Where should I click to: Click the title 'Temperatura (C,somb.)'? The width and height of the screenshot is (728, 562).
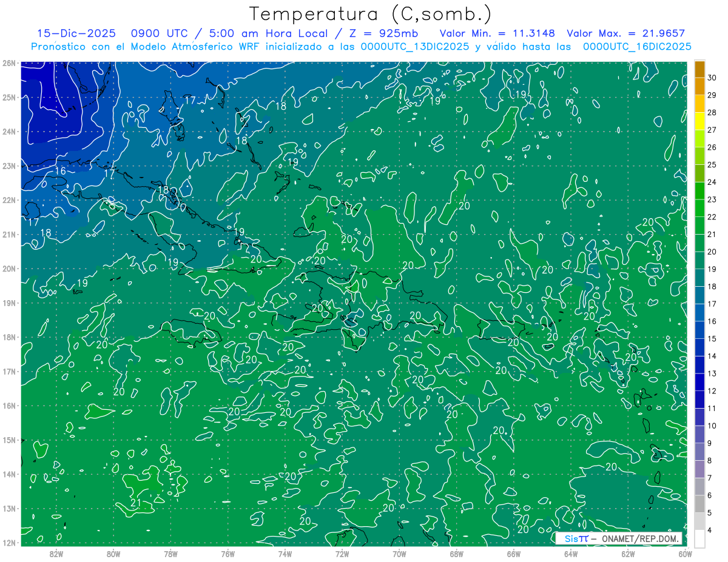[x=371, y=14]
